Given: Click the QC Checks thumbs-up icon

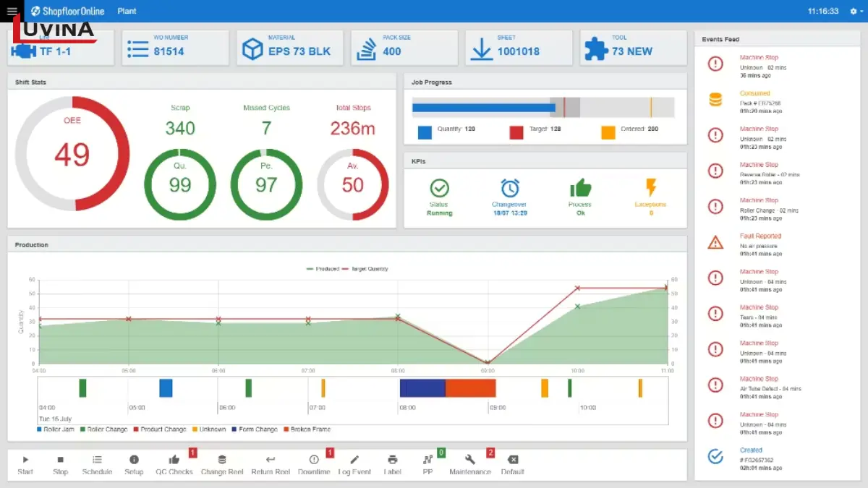Looking at the screenshot, I should [174, 461].
